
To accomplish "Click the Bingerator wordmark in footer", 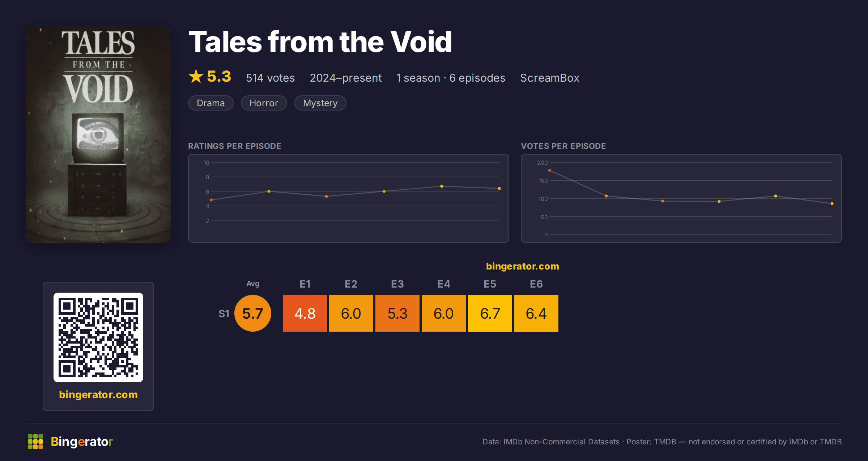I will (x=82, y=441).
